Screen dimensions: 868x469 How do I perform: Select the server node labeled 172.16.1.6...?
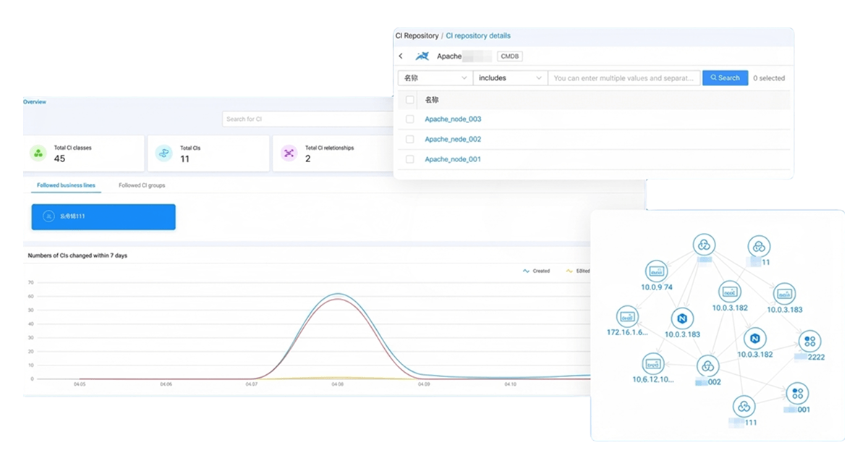coord(627,317)
